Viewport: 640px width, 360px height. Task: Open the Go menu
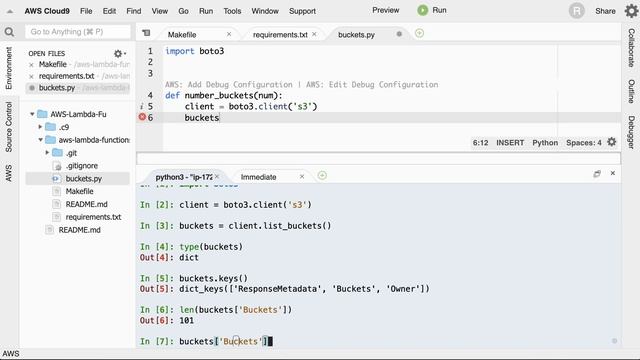click(x=183, y=11)
